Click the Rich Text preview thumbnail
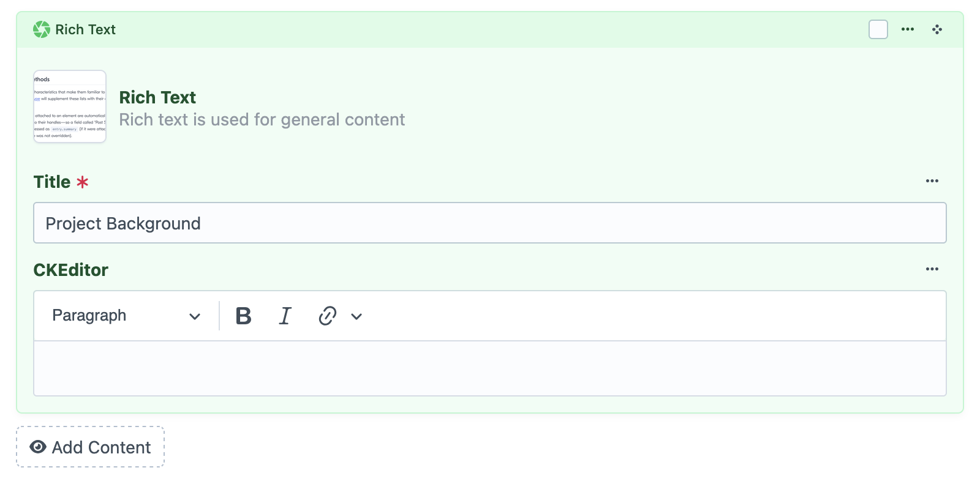The image size is (980, 484). 70,106
